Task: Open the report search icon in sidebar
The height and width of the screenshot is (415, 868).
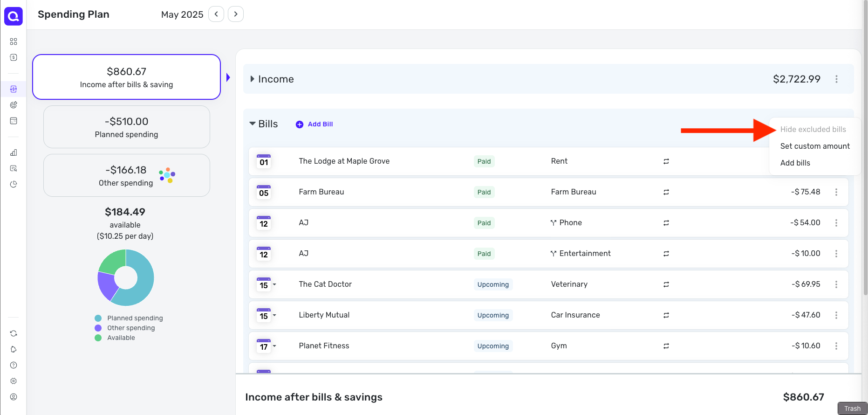Action: tap(14, 168)
